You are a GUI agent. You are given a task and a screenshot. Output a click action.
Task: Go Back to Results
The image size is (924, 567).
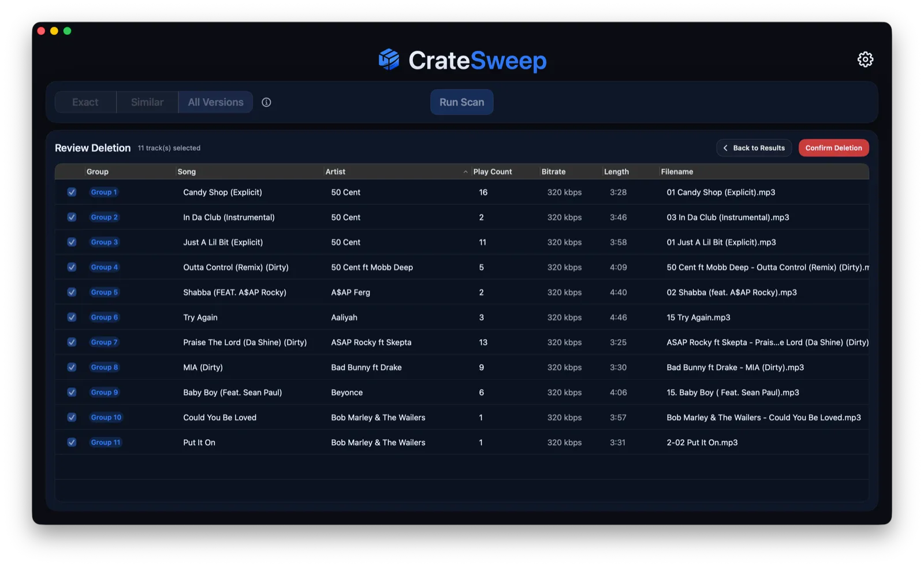(754, 148)
